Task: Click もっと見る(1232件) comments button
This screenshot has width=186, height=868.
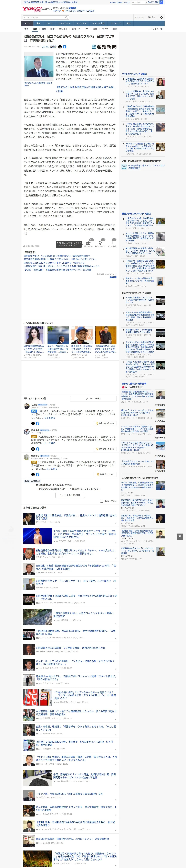Action: coord(70,495)
